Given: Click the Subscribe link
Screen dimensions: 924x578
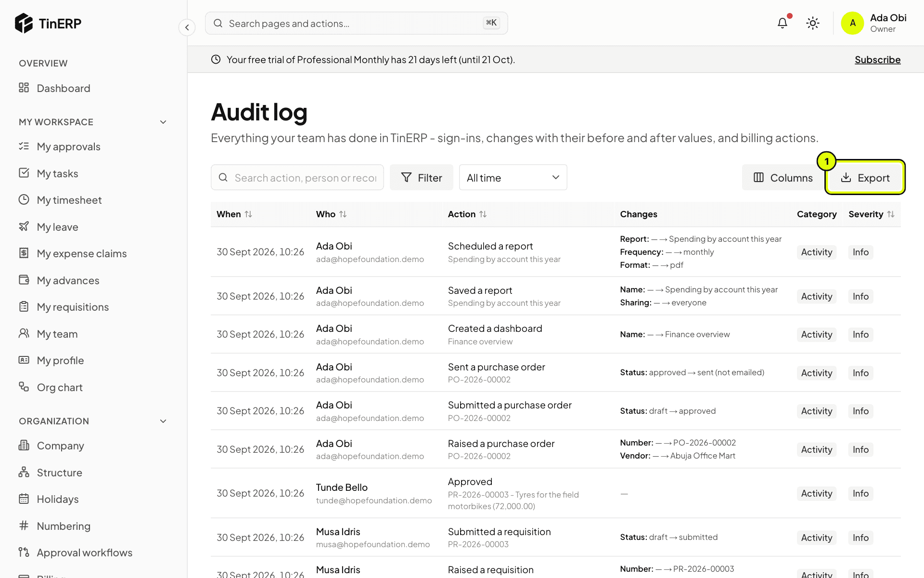Looking at the screenshot, I should [x=877, y=60].
